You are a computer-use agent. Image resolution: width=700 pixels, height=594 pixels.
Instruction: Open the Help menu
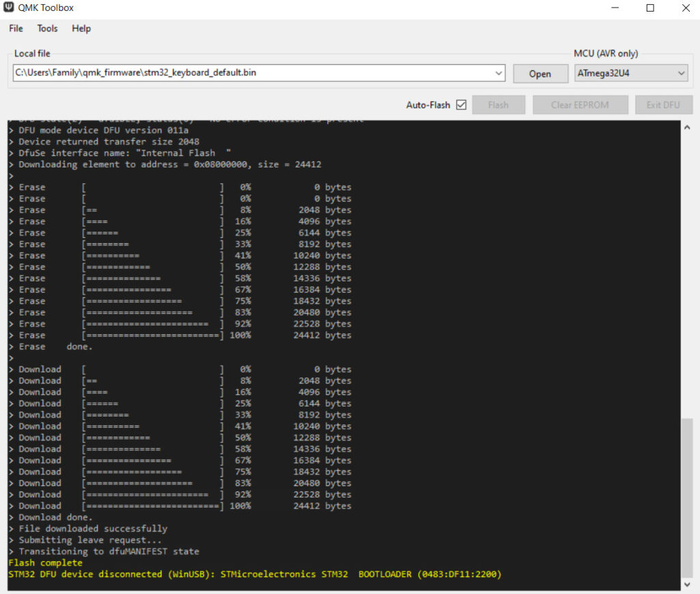(81, 29)
